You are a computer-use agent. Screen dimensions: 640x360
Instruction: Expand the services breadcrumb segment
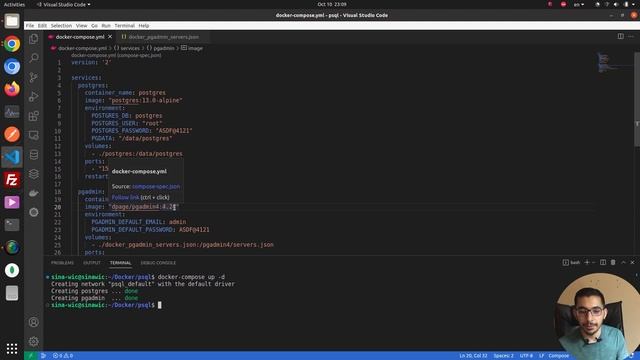point(127,48)
